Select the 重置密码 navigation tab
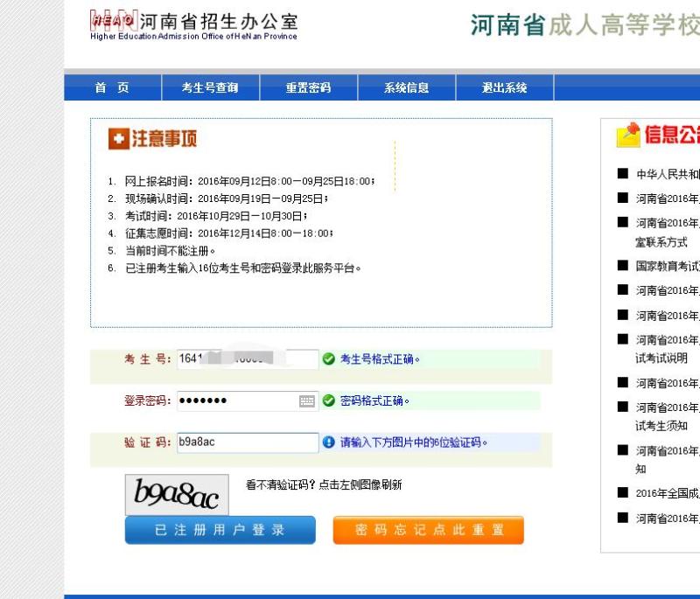700x599 pixels. [x=309, y=87]
